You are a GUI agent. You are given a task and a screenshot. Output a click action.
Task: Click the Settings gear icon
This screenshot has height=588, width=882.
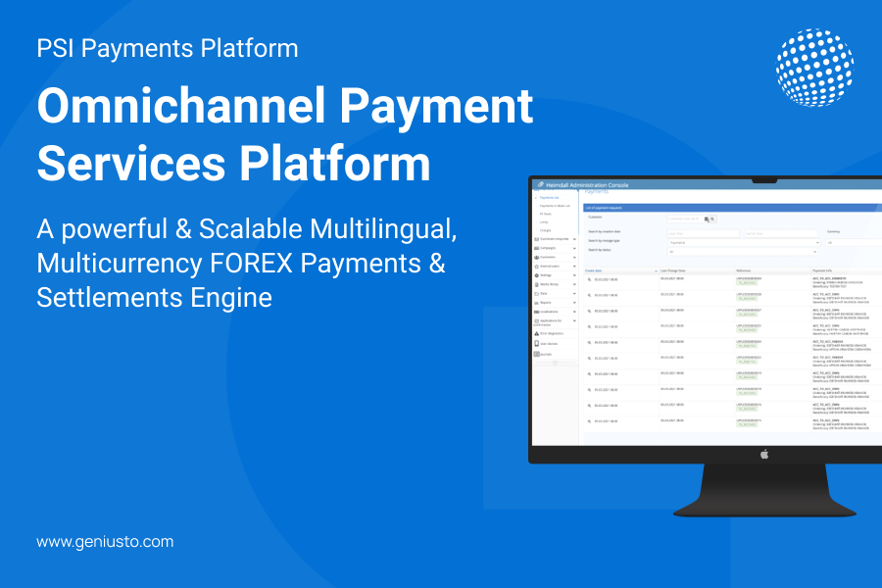(537, 275)
